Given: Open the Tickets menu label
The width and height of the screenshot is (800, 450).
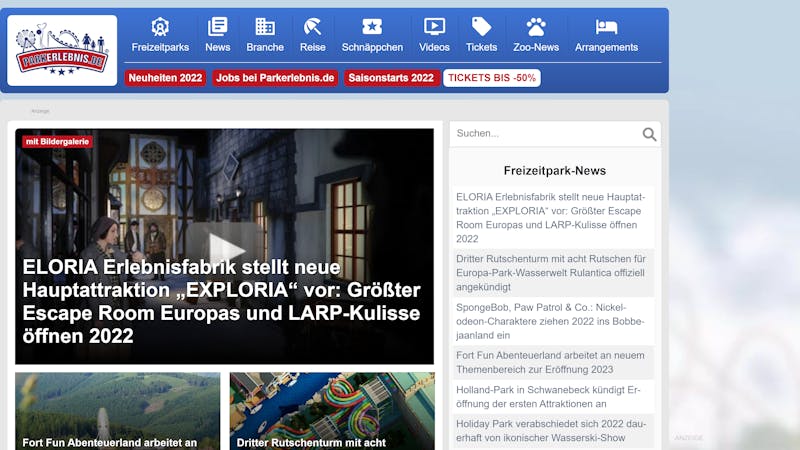Looking at the screenshot, I should (481, 47).
